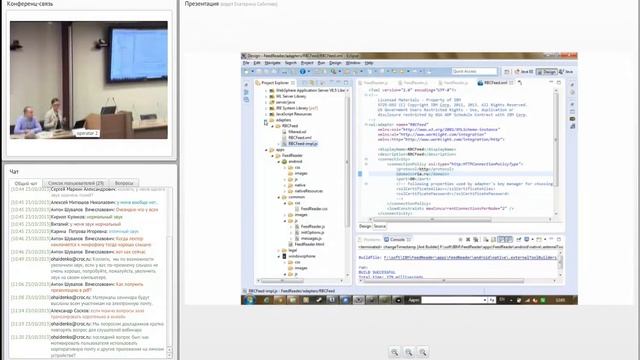
Task: Open the Project menu
Action: pos(307,63)
